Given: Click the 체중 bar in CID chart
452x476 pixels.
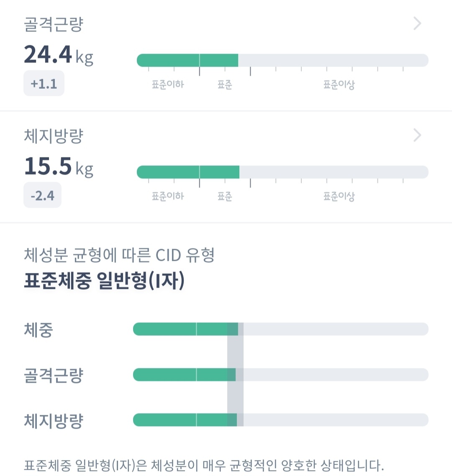Looking at the screenshot, I should [280, 329].
